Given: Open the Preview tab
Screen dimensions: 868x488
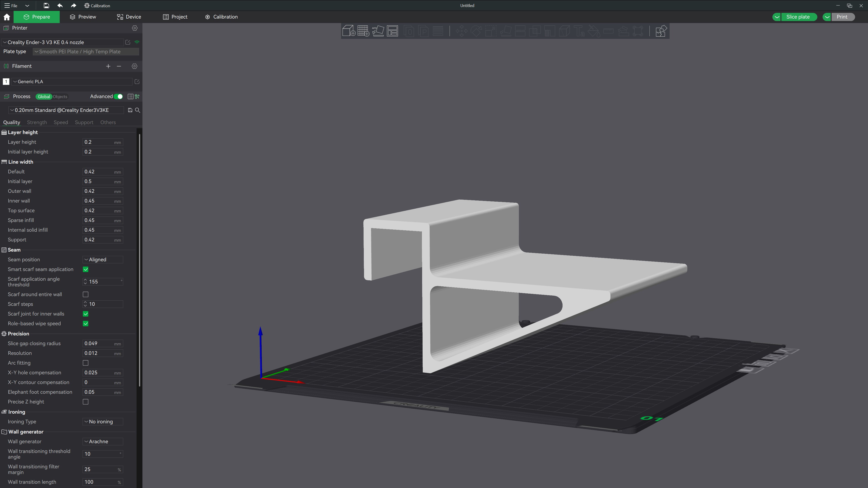Looking at the screenshot, I should tap(83, 17).
